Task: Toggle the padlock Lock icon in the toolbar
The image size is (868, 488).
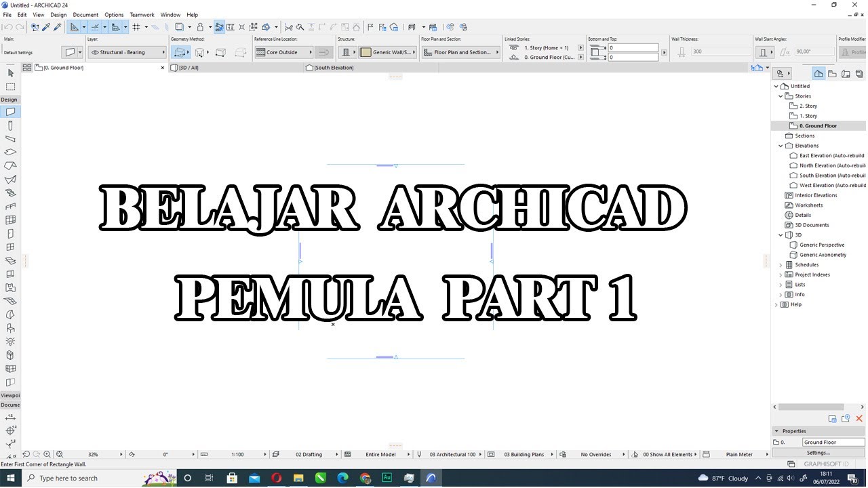Action: (x=199, y=27)
